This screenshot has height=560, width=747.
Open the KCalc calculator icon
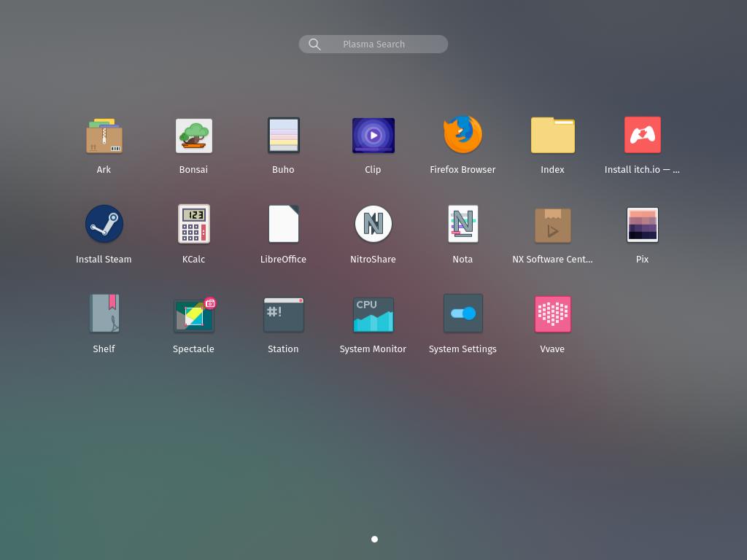[x=193, y=224]
